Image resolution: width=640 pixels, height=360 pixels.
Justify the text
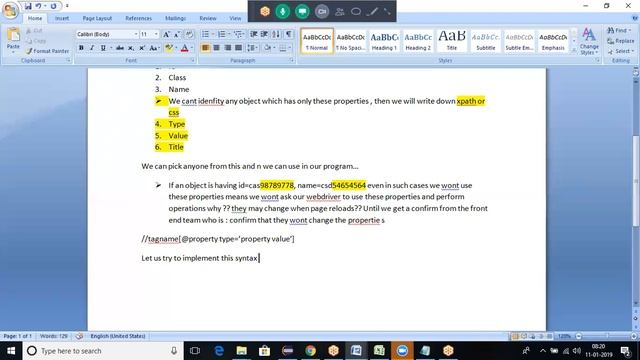pos(238,48)
